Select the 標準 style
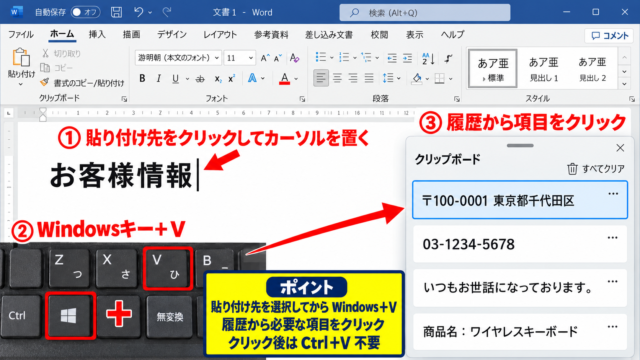The height and width of the screenshot is (360, 640). point(493,69)
